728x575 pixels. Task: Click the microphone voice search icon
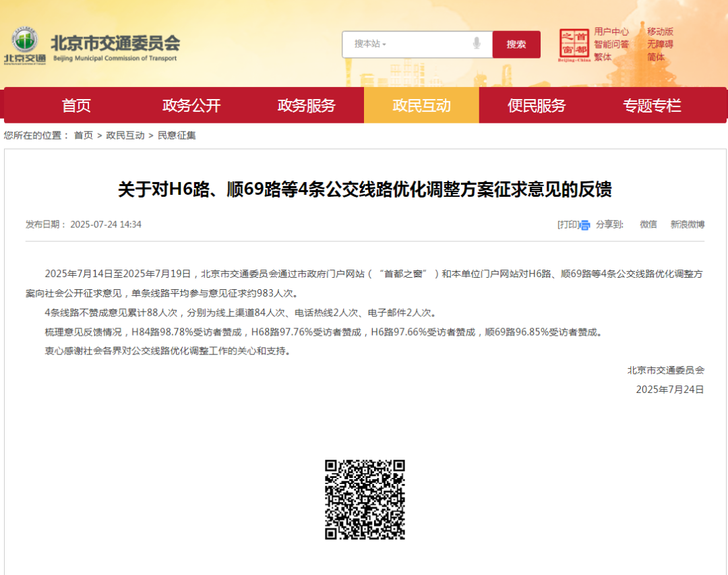point(477,44)
